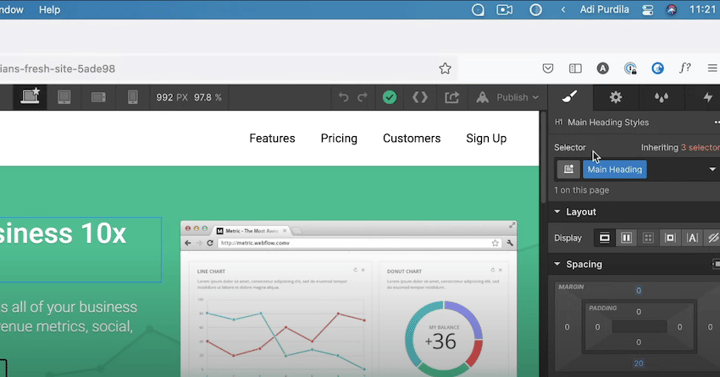The image size is (720, 377).
Task: Click the Adi Purdila user menu item
Action: point(604,10)
